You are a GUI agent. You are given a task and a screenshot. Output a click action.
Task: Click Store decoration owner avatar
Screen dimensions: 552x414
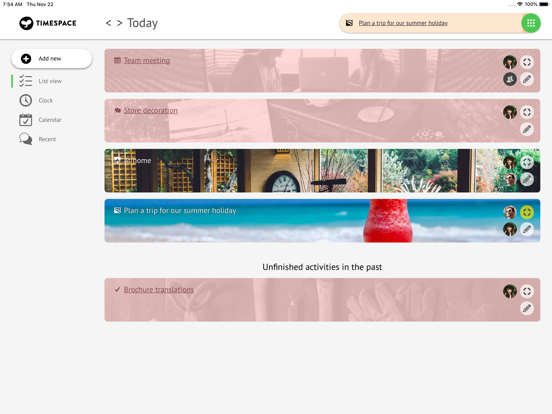coord(510,112)
